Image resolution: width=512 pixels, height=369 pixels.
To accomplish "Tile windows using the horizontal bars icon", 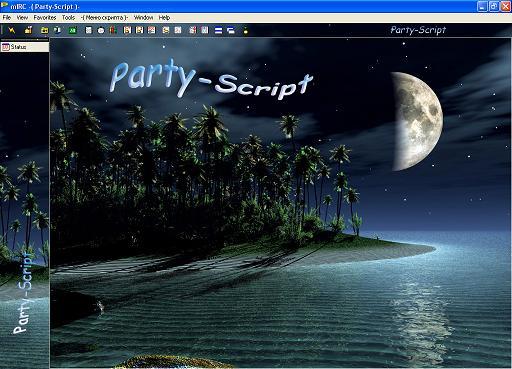I will [x=218, y=30].
